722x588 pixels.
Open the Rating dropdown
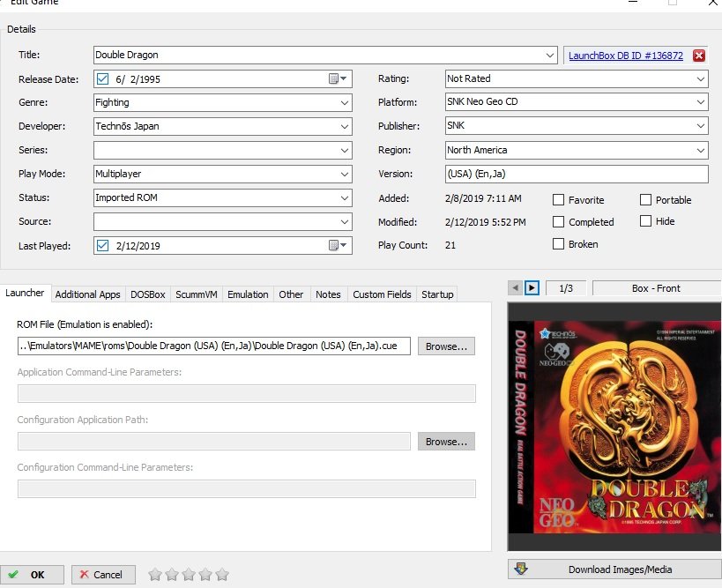point(700,78)
